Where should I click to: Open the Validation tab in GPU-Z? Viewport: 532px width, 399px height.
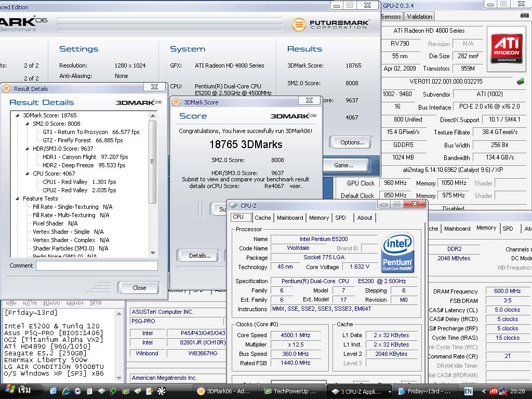coord(419,17)
